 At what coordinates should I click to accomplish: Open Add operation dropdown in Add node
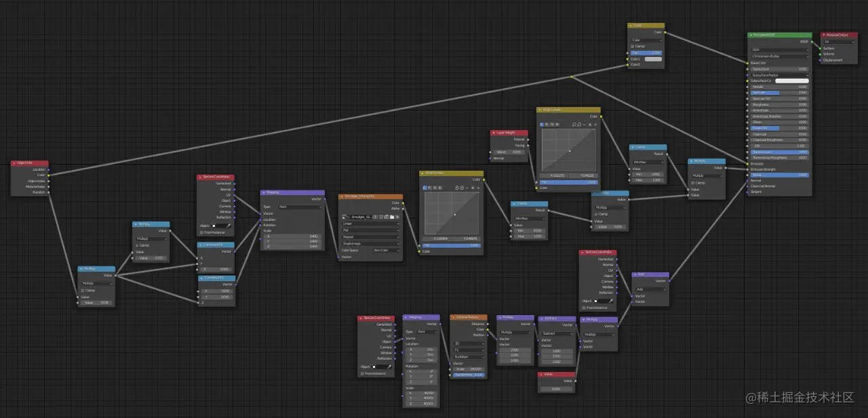pyautogui.click(x=651, y=289)
